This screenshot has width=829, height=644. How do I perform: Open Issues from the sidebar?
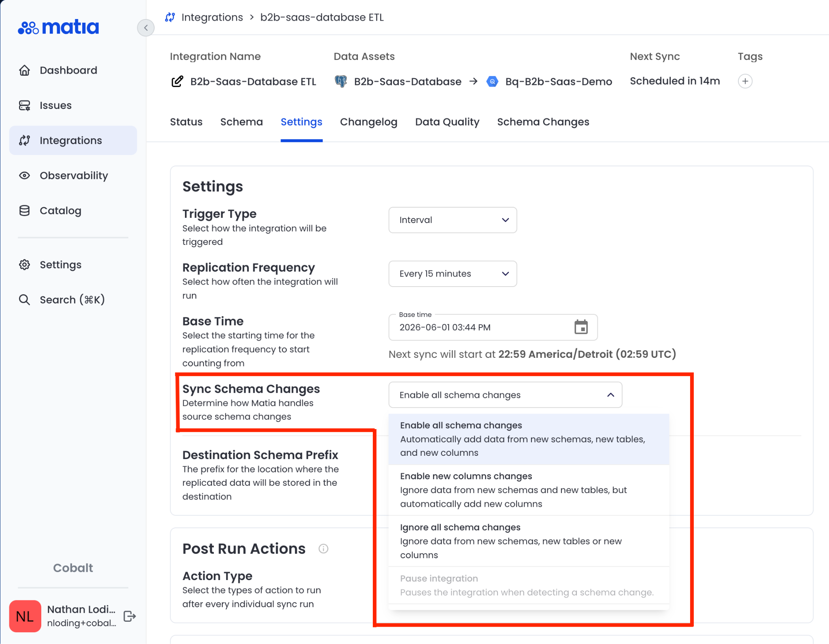73,106
